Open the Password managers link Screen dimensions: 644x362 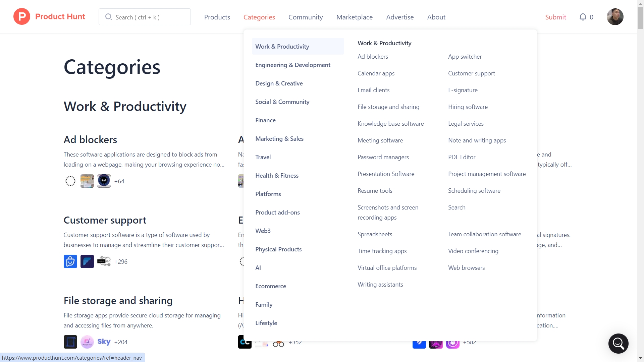[x=383, y=157]
